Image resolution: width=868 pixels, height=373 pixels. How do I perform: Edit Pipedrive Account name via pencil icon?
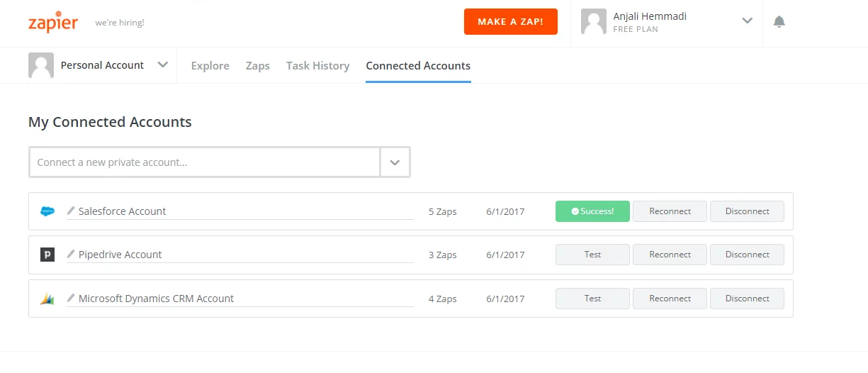71,254
